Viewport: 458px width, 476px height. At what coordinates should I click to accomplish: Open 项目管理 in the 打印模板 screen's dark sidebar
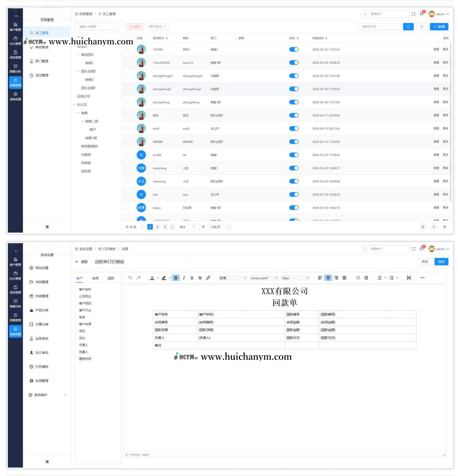(x=15, y=289)
